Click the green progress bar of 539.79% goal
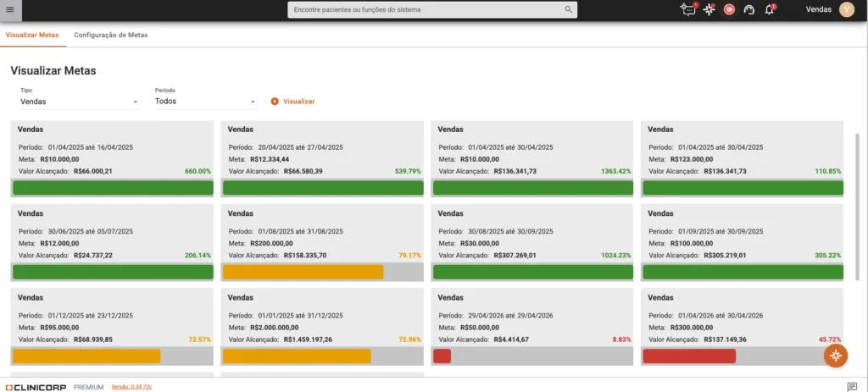Viewport: 868px width, 392px height. tap(323, 188)
